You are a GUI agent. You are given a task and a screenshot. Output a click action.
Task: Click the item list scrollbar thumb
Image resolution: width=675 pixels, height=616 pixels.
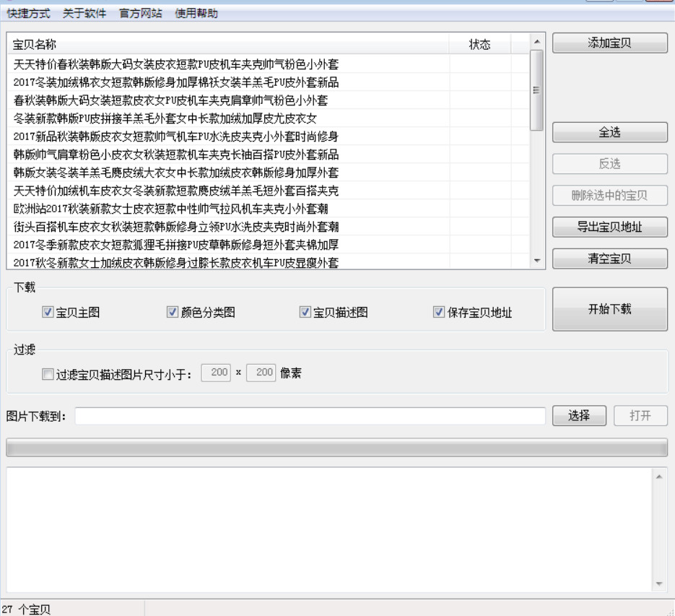(x=537, y=90)
